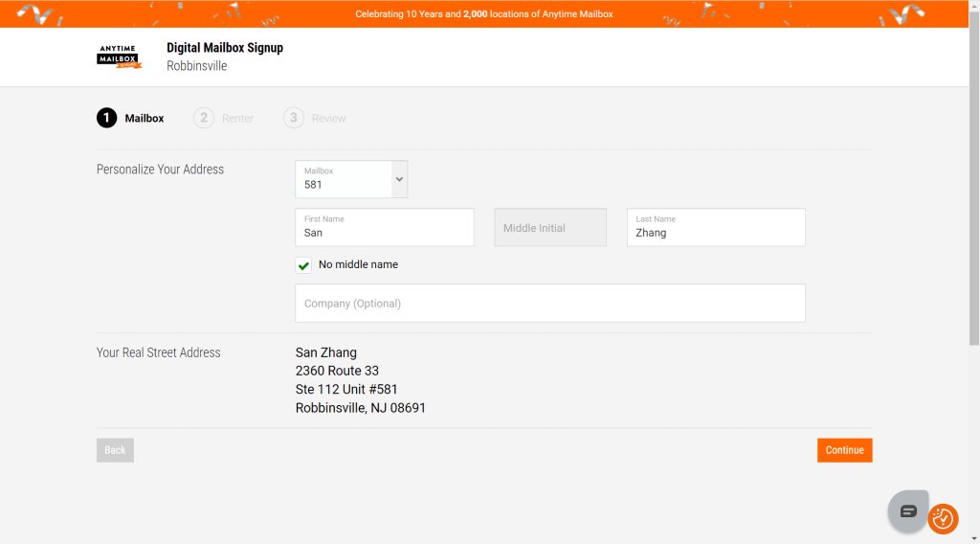Focus the Last Name field

[716, 228]
